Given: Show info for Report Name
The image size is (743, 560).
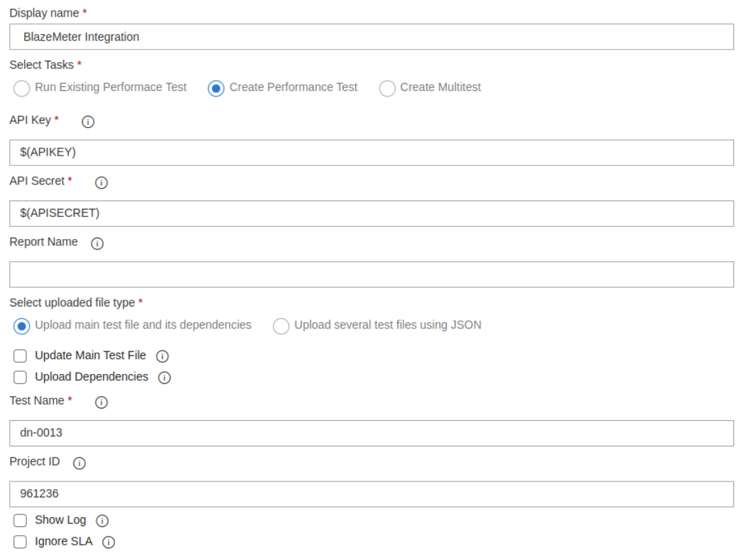Looking at the screenshot, I should [97, 243].
